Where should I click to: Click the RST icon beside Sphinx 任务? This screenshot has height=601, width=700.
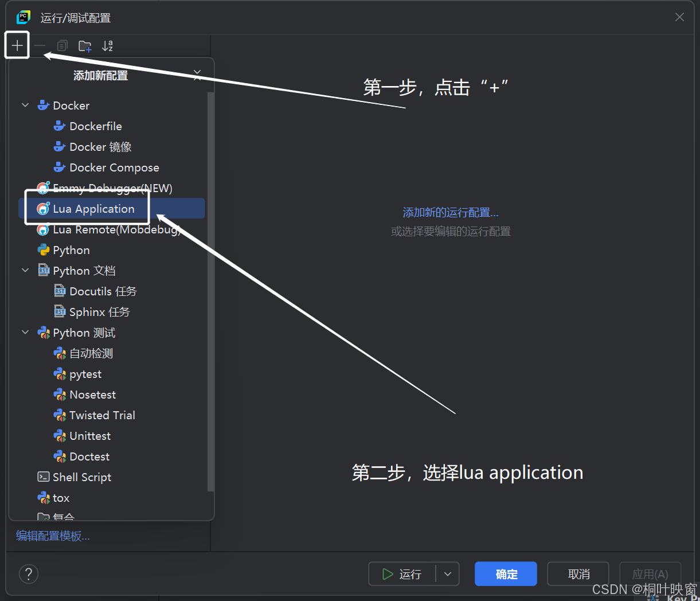(x=60, y=312)
